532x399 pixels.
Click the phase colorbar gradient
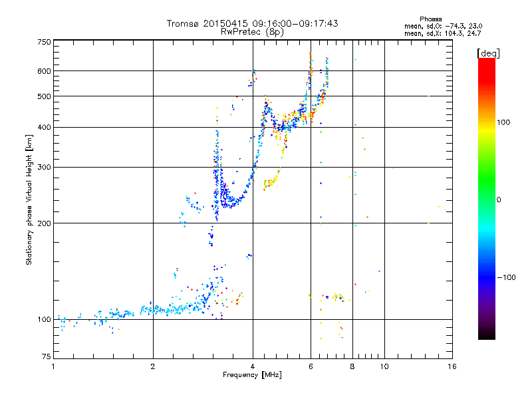click(487, 199)
